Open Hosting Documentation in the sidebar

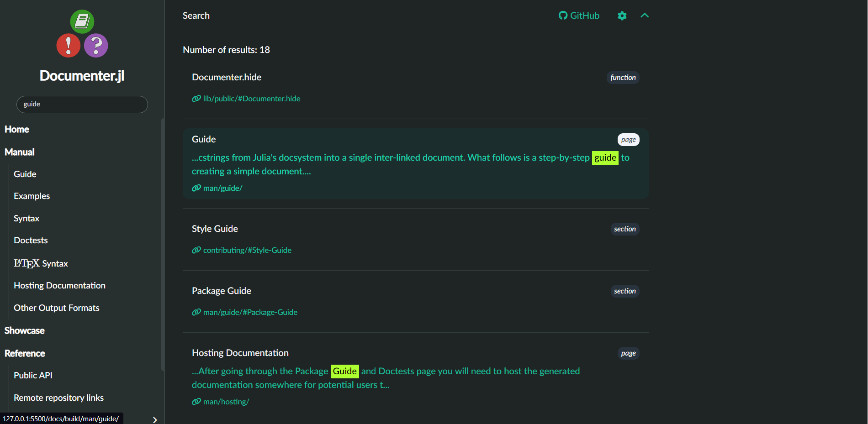[x=60, y=285]
